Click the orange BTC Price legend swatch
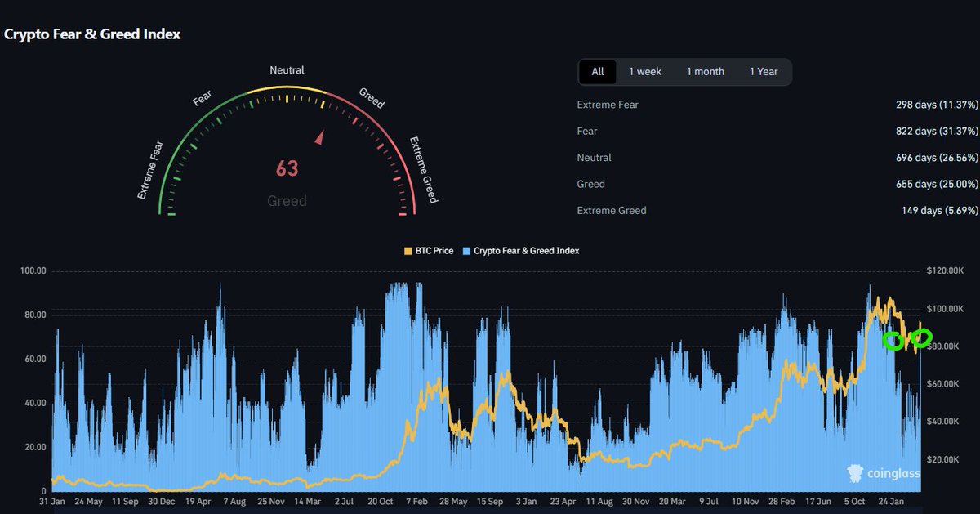This screenshot has height=514, width=980. click(408, 251)
